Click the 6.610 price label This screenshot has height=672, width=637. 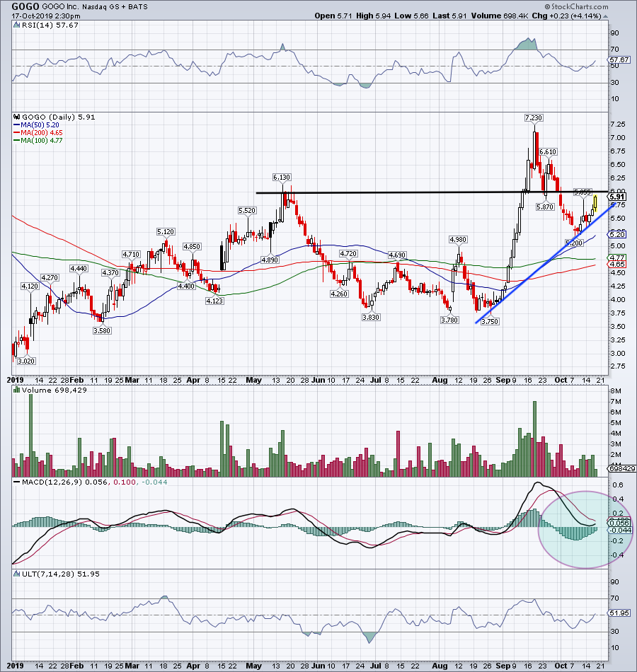pos(548,151)
